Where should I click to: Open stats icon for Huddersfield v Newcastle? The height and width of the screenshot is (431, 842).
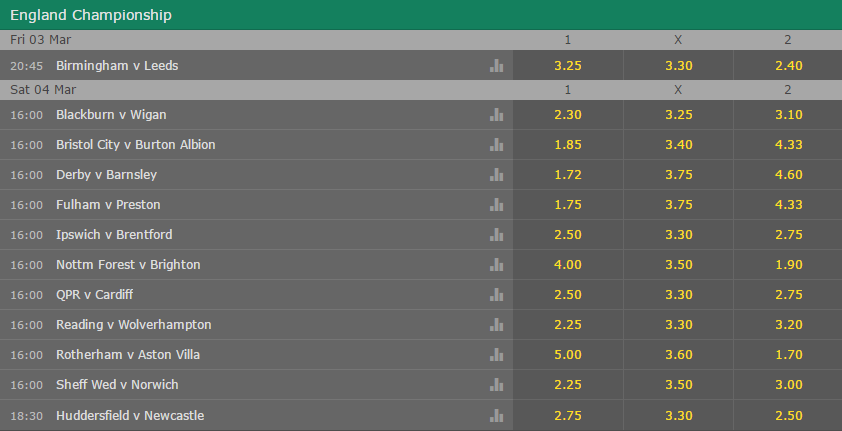(x=496, y=415)
